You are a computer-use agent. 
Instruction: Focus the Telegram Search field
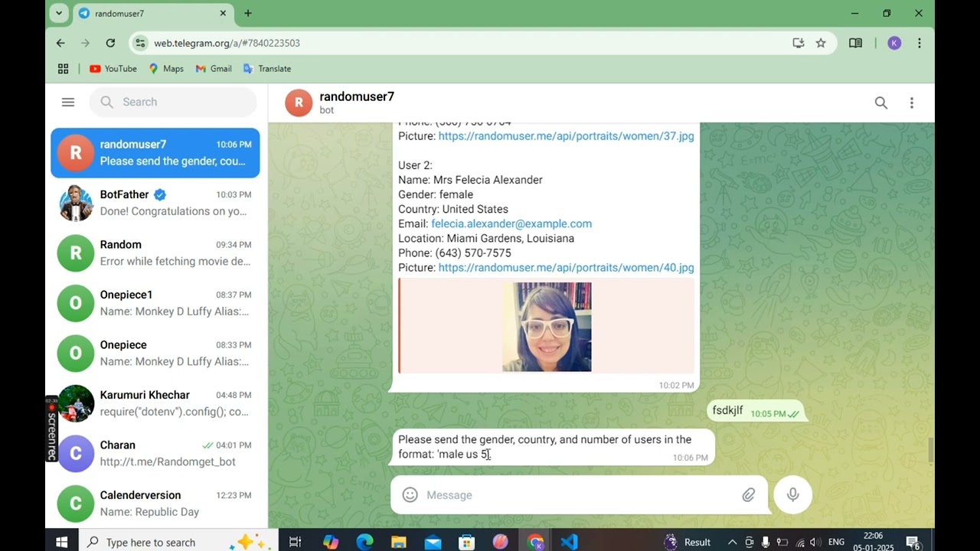click(x=173, y=102)
